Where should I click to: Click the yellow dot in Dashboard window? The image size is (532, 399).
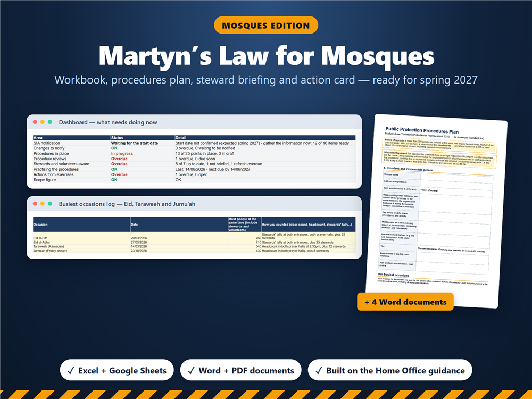[x=43, y=122]
